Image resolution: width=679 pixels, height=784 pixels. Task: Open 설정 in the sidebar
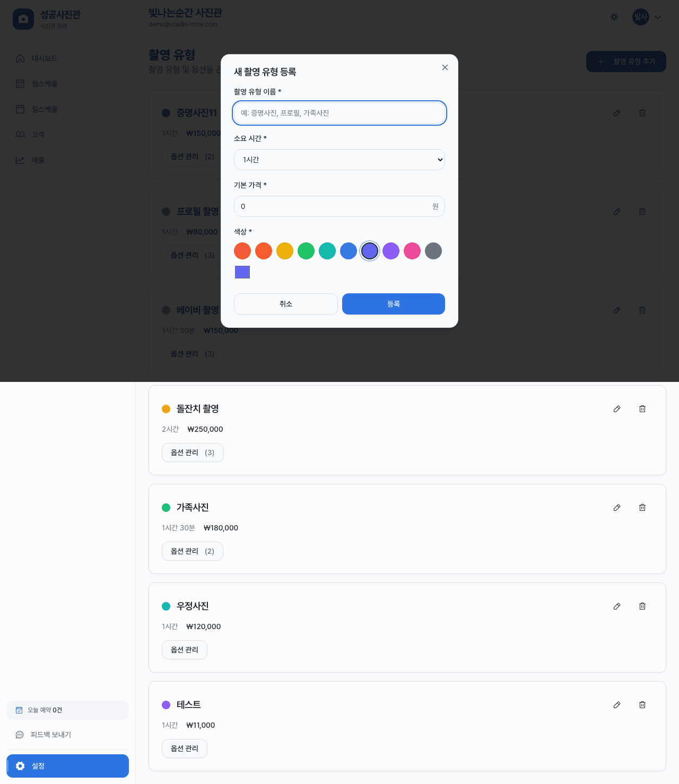pos(68,766)
